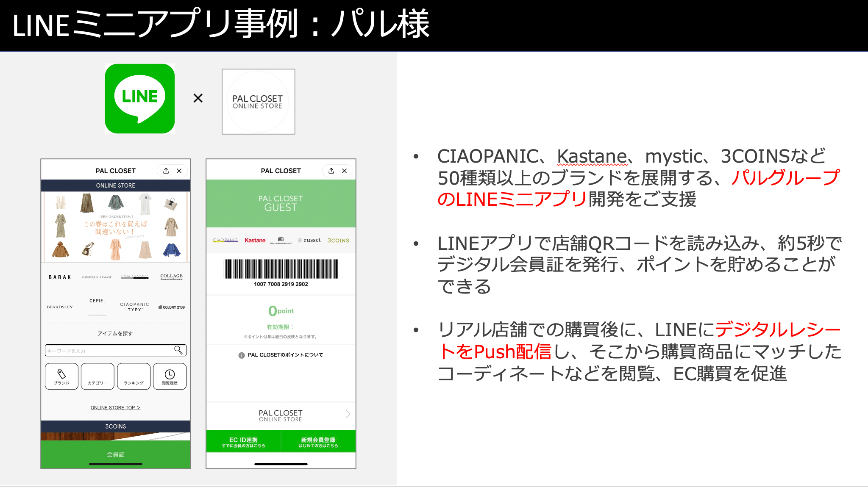This screenshot has height=487, width=868.
Task: Tap the share icon on the left PAL CLOSET screen
Action: [165, 171]
